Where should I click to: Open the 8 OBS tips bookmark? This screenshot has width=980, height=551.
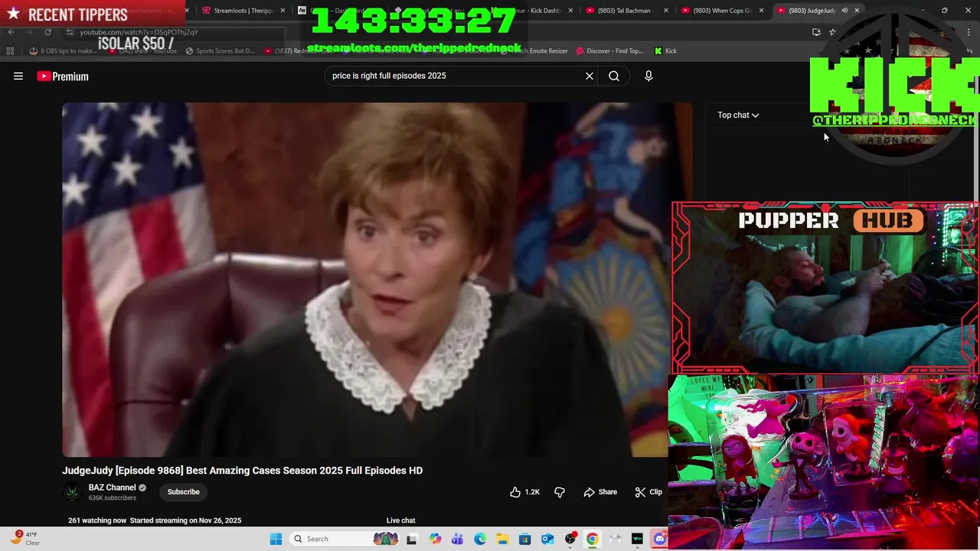click(63, 51)
